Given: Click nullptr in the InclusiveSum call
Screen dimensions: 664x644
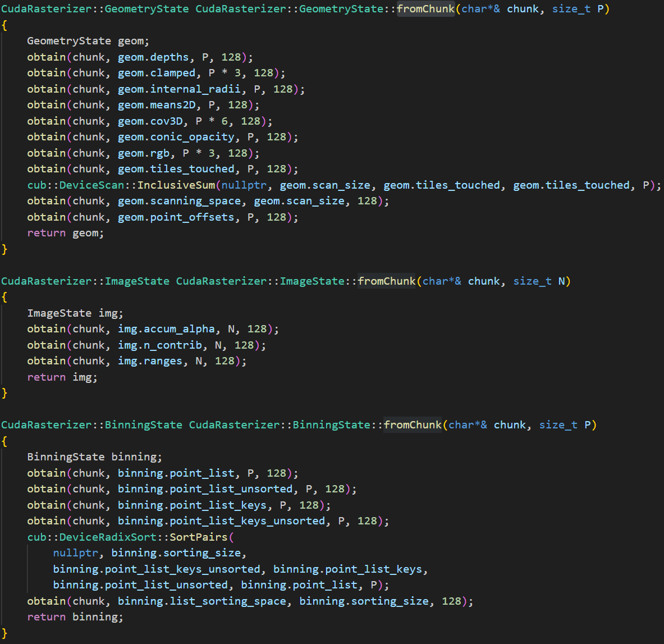Looking at the screenshot, I should pyautogui.click(x=244, y=185).
